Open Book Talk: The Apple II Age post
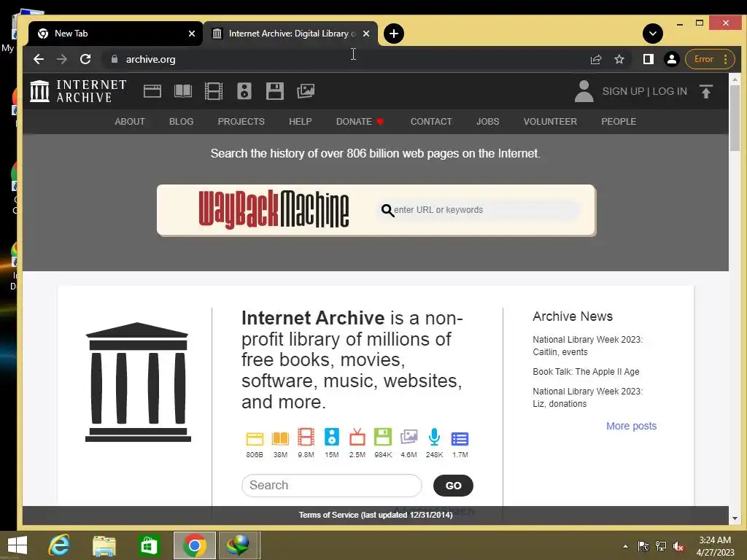The image size is (747, 560). pos(586,371)
